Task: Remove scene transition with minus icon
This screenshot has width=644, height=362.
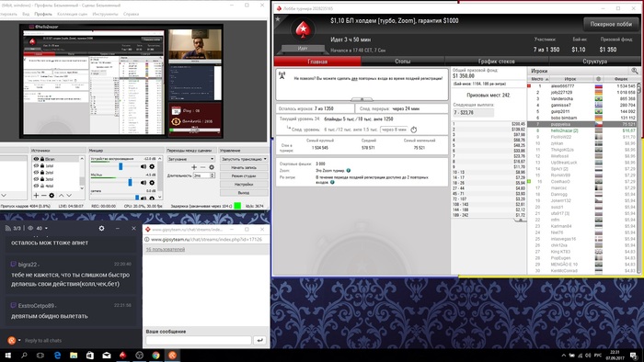Action: (x=202, y=167)
